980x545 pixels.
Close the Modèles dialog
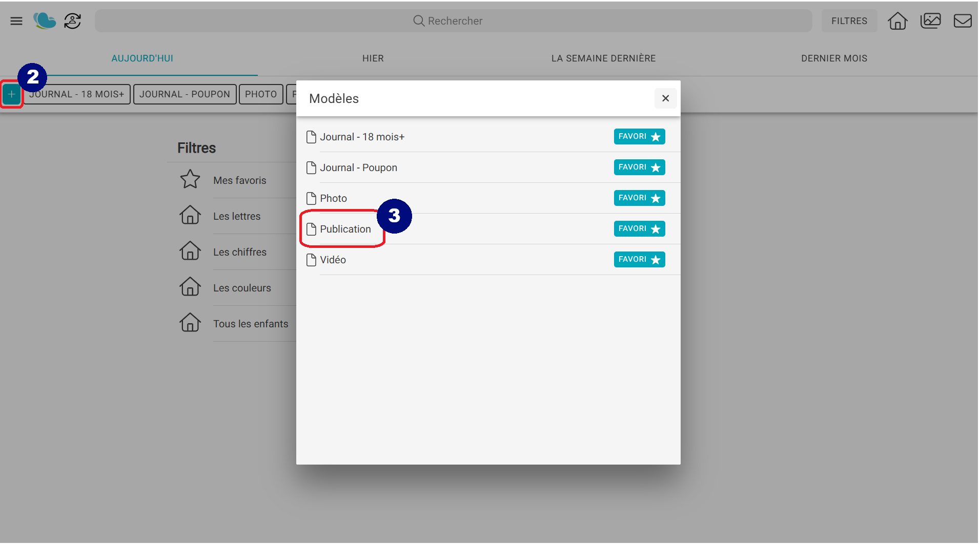tap(665, 98)
